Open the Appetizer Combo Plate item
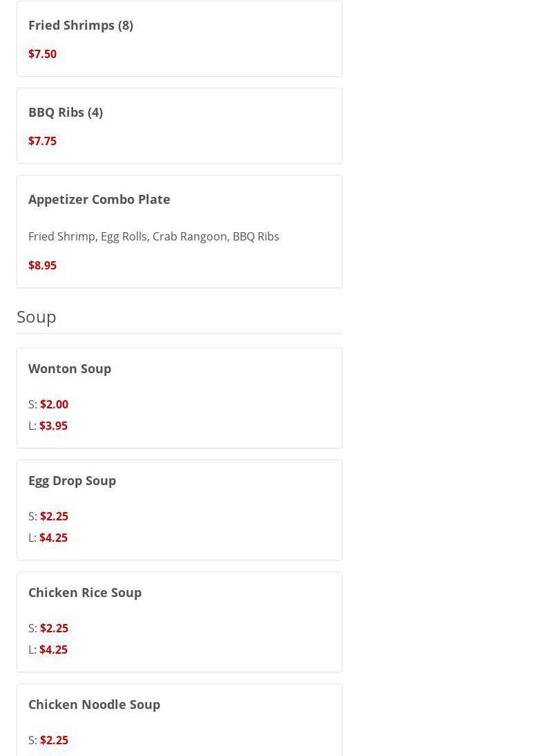 tap(99, 199)
